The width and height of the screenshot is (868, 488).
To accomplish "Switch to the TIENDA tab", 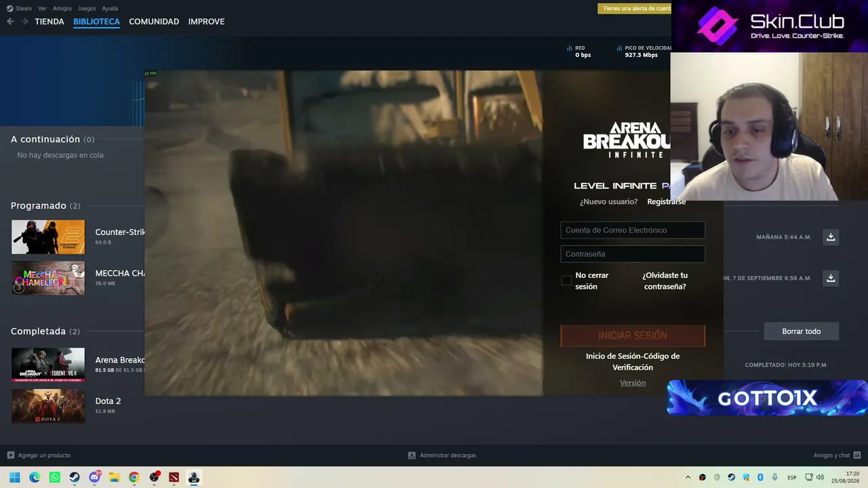I will coord(50,22).
